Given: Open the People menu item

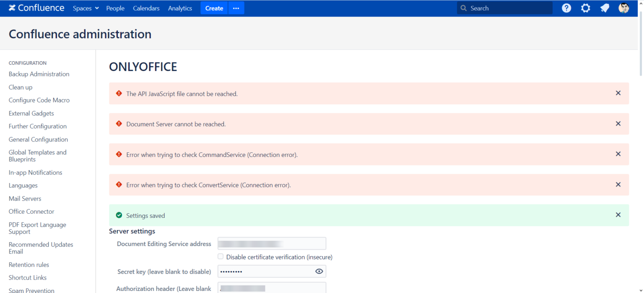Looking at the screenshot, I should pos(115,8).
